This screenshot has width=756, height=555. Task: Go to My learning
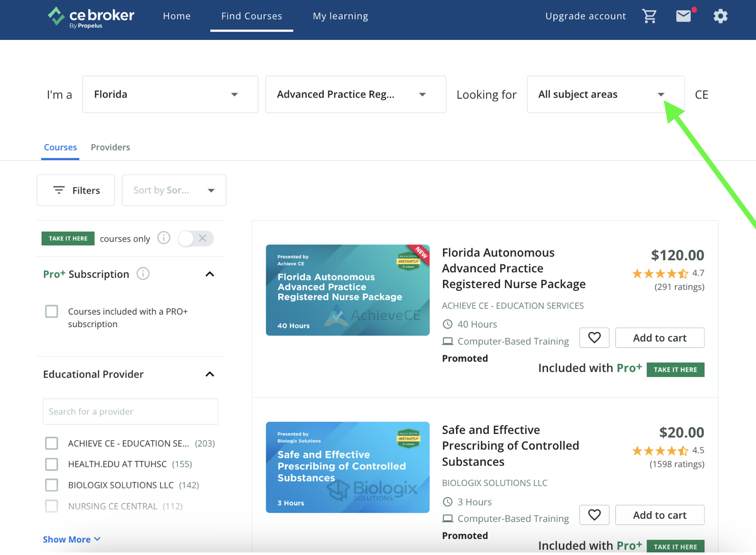click(340, 16)
